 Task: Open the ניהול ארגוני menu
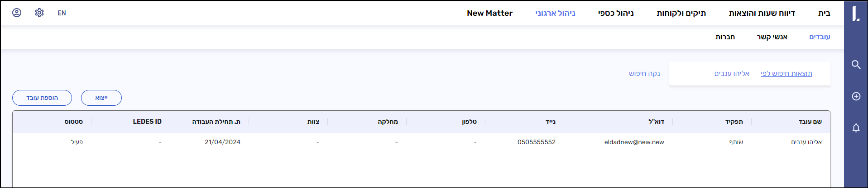(x=555, y=13)
